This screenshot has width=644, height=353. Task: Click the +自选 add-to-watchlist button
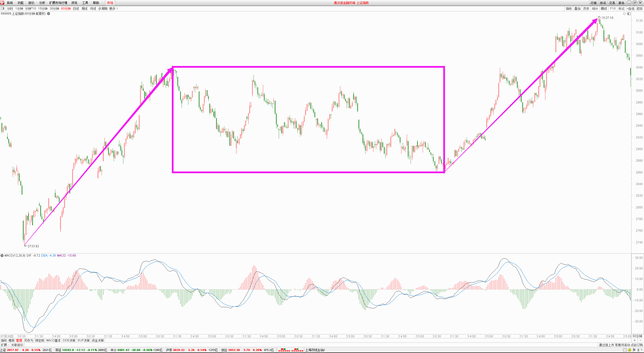point(630,9)
